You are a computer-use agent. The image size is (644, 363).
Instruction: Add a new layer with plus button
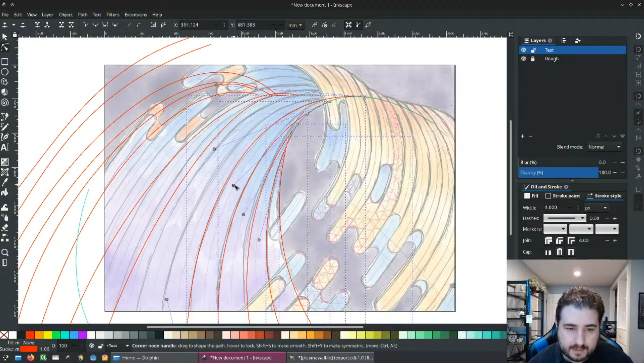(x=522, y=136)
